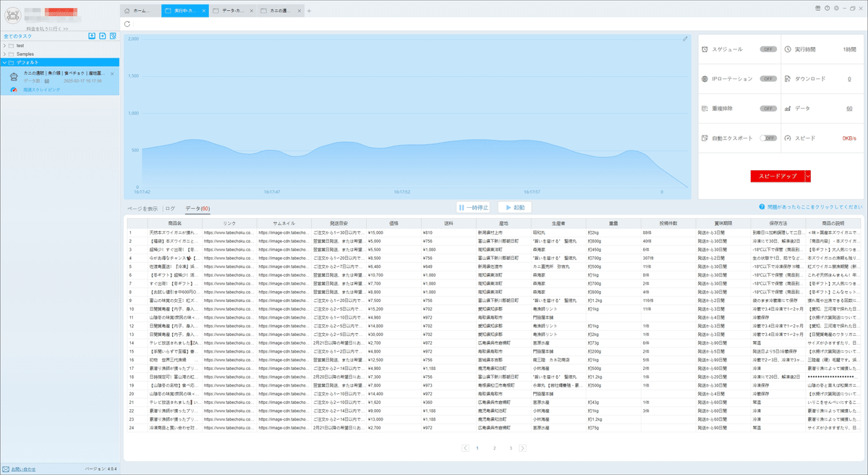Click the clock icon beside 実行時間

click(x=788, y=49)
